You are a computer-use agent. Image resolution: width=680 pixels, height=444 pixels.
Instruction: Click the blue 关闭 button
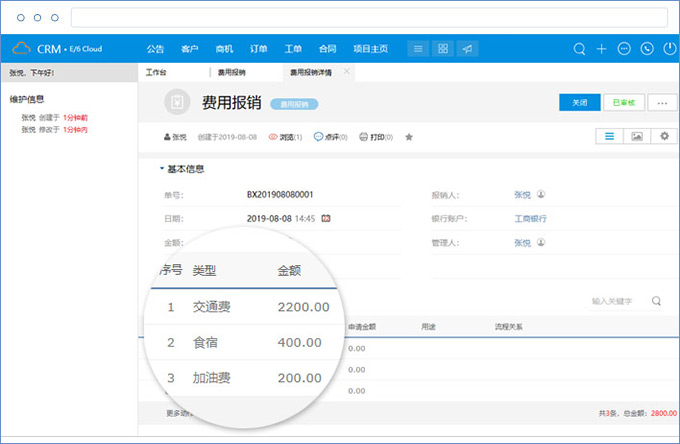pyautogui.click(x=579, y=103)
